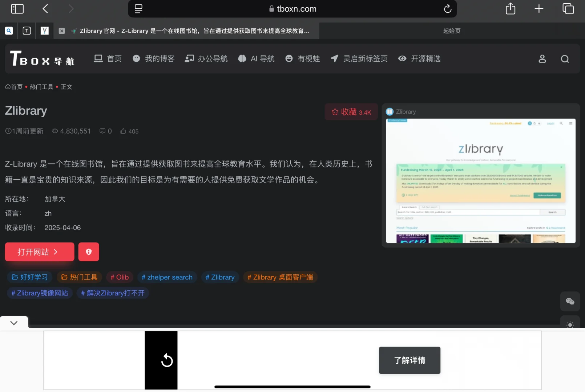
Task: Click the Zlibrary preview card title icon
Action: coord(390,112)
